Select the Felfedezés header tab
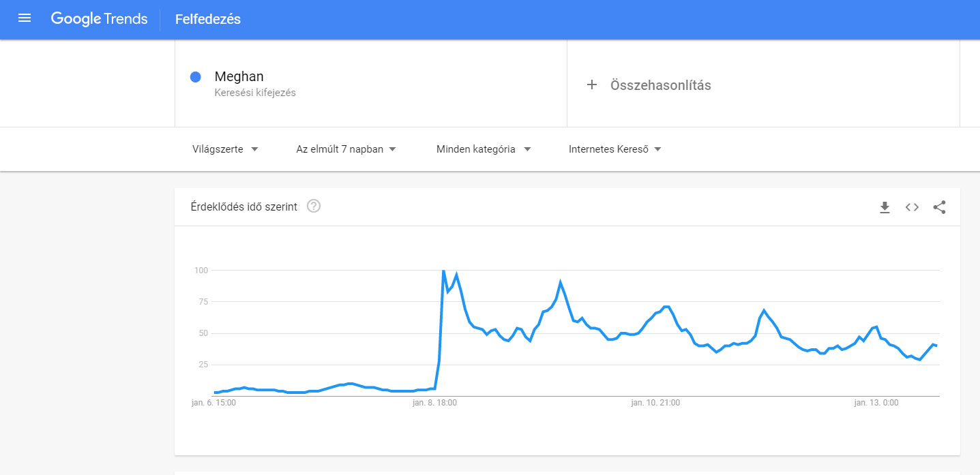The height and width of the screenshot is (475, 980). (208, 19)
